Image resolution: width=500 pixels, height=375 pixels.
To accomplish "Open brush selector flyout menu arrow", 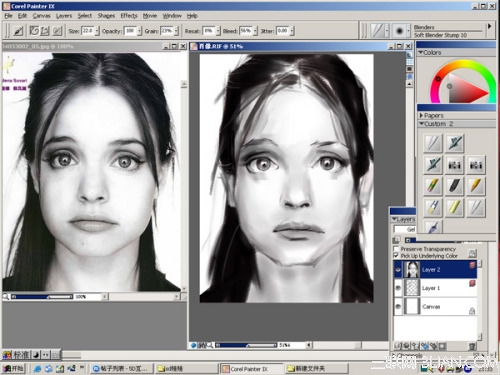I will 489,26.
